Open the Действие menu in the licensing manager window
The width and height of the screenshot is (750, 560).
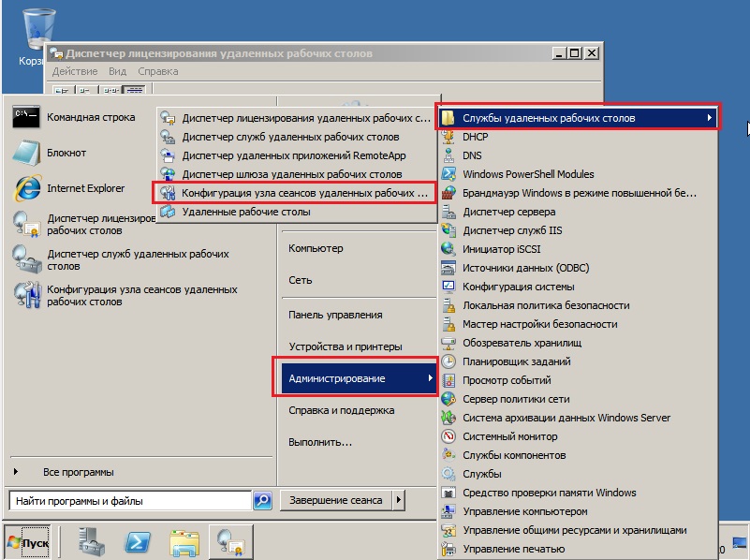[75, 71]
